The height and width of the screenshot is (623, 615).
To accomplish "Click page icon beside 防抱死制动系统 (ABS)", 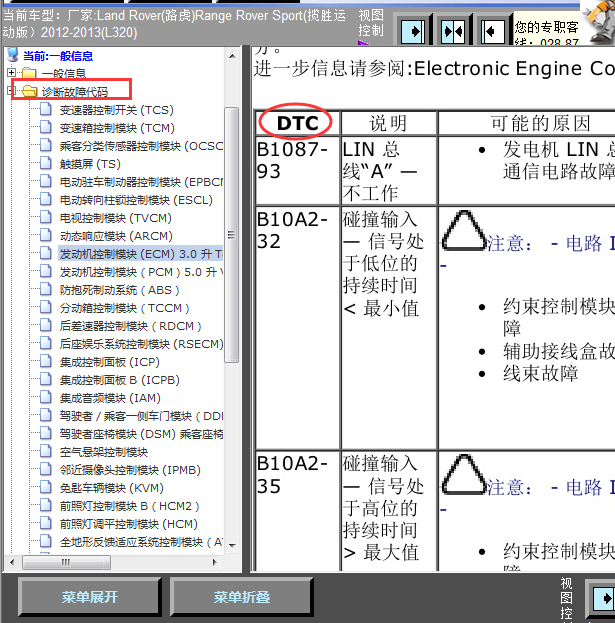I will tap(46, 289).
